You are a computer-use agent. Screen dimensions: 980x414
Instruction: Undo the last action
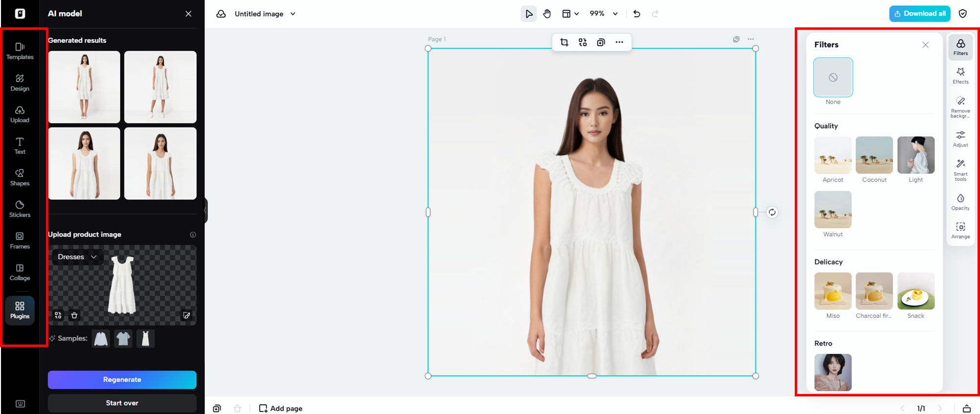tap(637, 14)
